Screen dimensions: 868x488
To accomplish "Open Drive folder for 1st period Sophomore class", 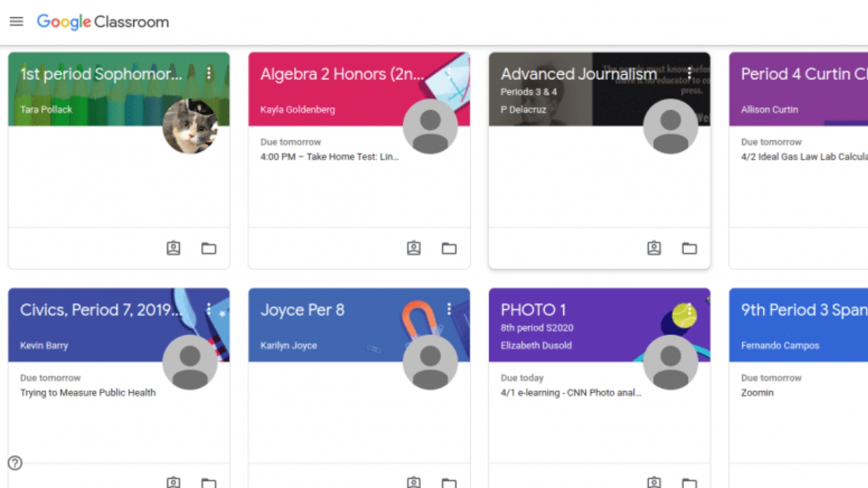I will pyautogui.click(x=209, y=248).
